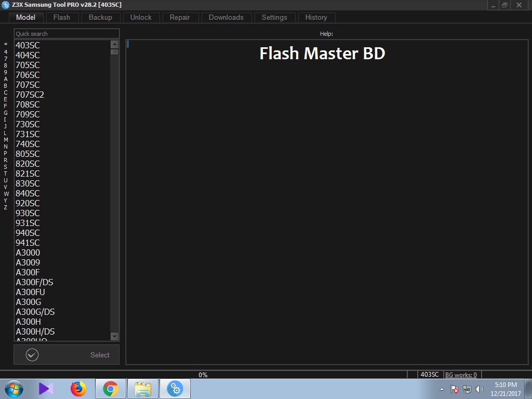Viewport: 532px width, 399px height.
Task: Click the model list scroll down arrow
Action: click(114, 337)
